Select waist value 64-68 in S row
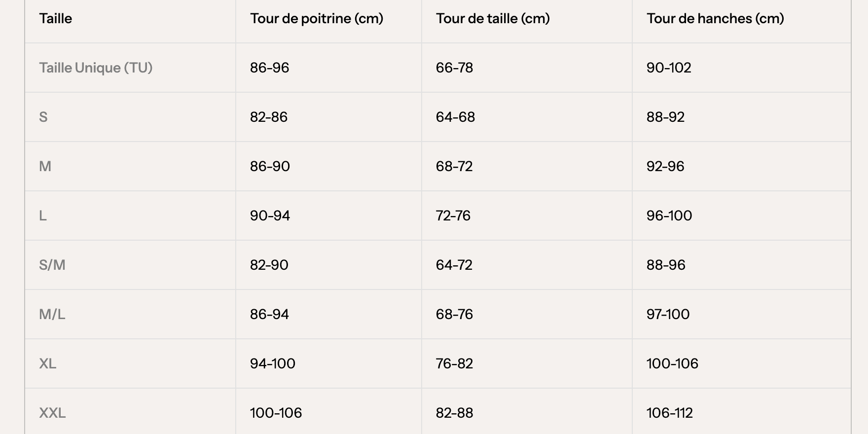Image resolution: width=868 pixels, height=434 pixels. point(455,117)
